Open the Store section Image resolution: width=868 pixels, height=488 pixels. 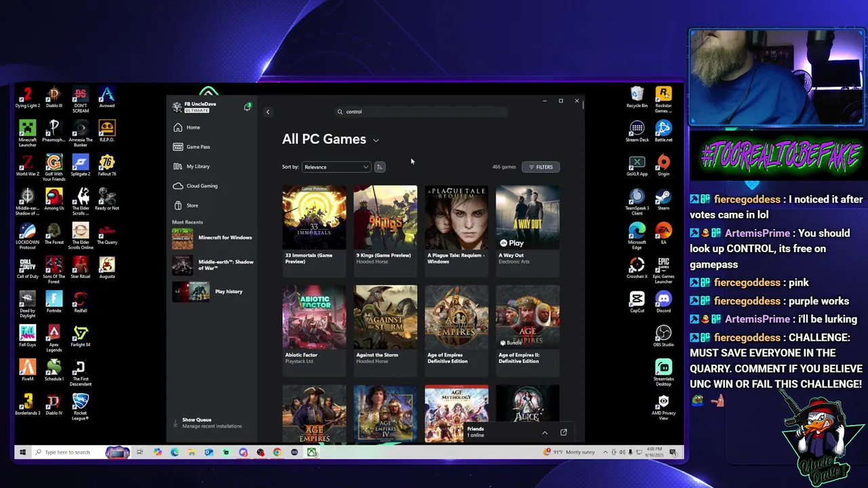point(186,205)
